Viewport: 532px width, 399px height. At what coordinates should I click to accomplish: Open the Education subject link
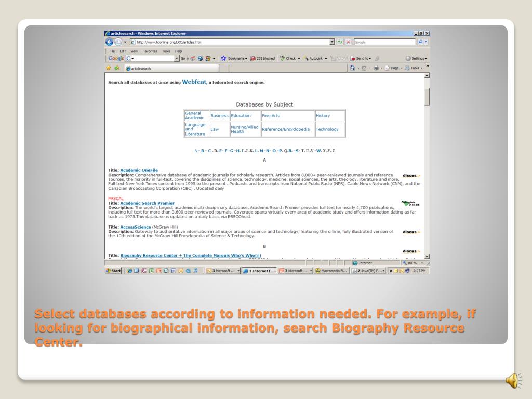241,116
